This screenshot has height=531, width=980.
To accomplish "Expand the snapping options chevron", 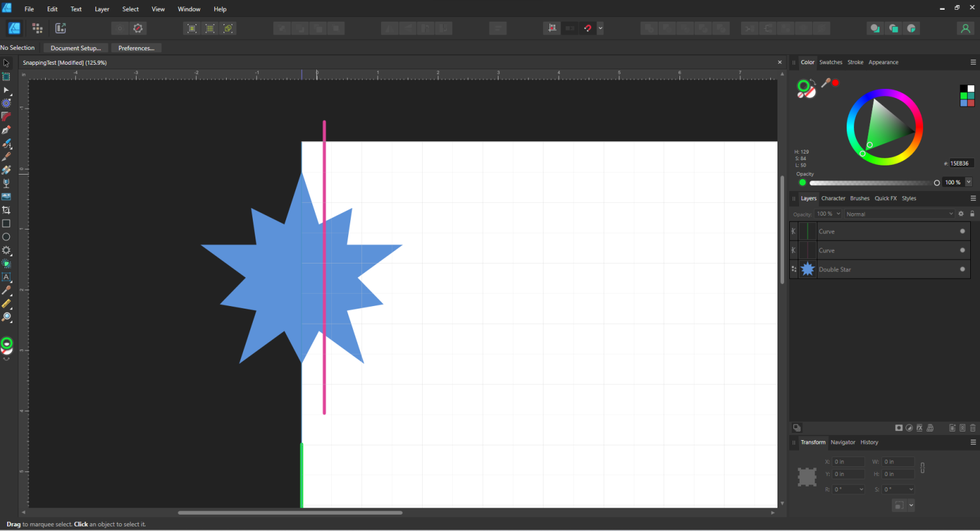I will point(600,28).
